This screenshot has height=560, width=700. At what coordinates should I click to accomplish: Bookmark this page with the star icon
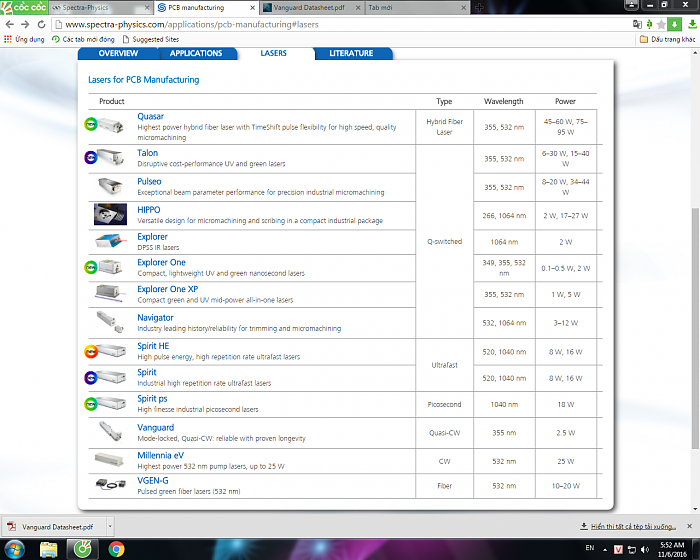[661, 25]
